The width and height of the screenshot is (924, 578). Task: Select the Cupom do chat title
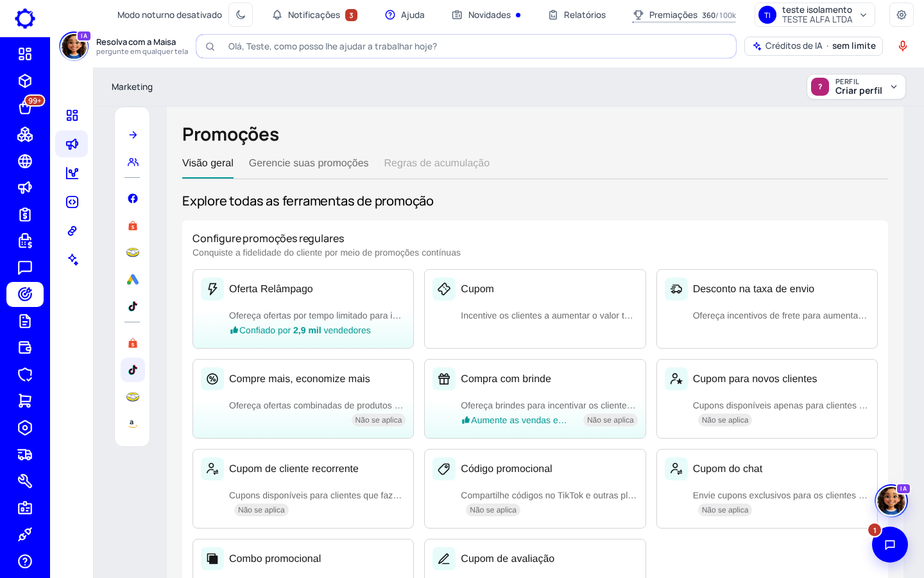click(728, 469)
